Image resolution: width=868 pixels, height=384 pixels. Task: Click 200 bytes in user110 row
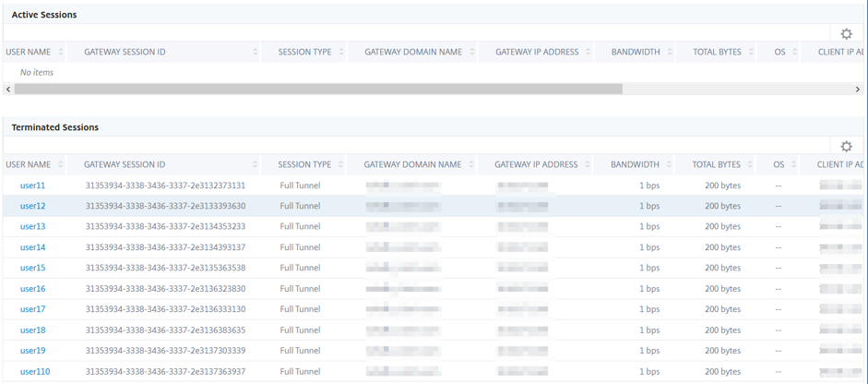point(722,372)
